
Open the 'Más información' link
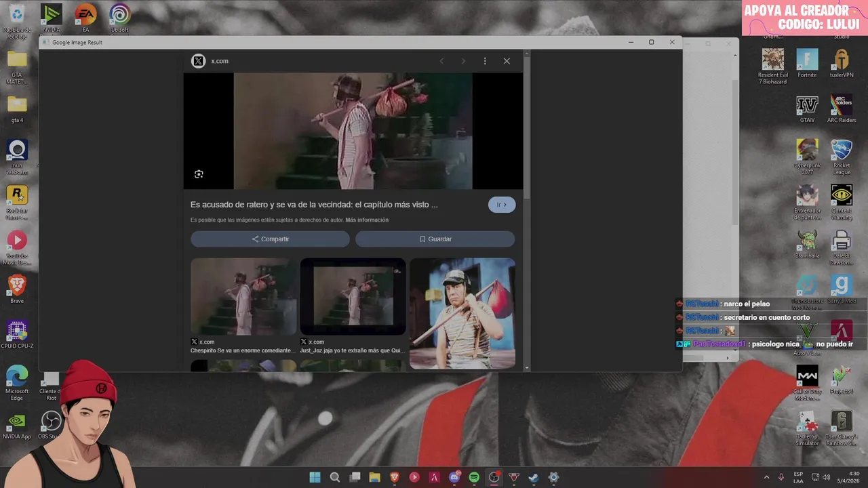coord(367,220)
